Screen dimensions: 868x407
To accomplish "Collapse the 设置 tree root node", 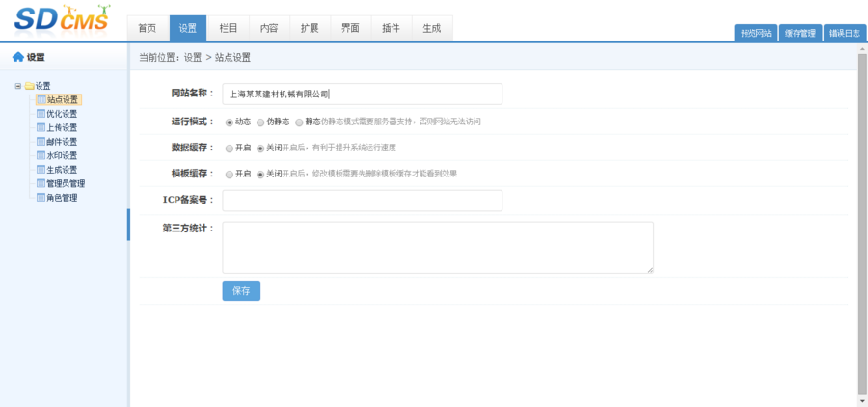I will tap(18, 86).
